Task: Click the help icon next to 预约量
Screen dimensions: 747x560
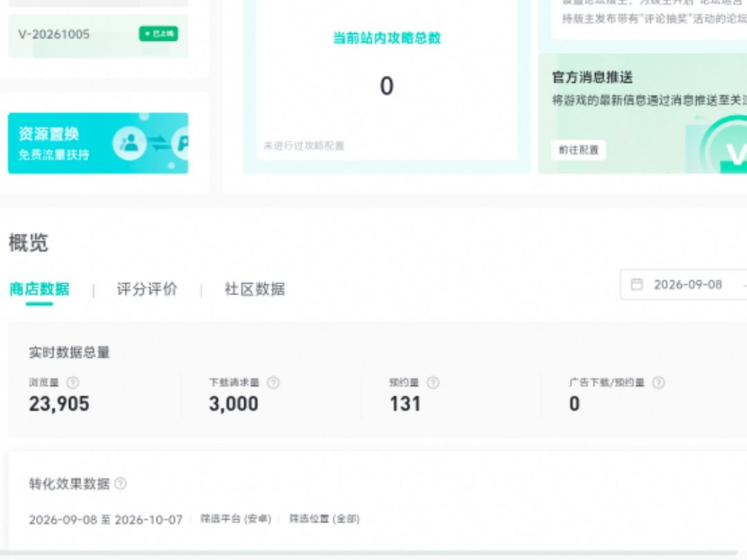Action: (x=432, y=382)
